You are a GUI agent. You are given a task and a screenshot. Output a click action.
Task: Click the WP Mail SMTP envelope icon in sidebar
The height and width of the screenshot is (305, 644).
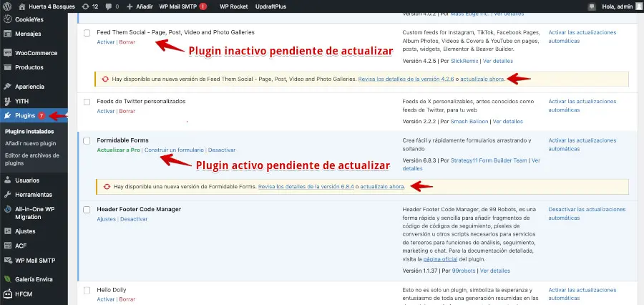tap(7, 260)
